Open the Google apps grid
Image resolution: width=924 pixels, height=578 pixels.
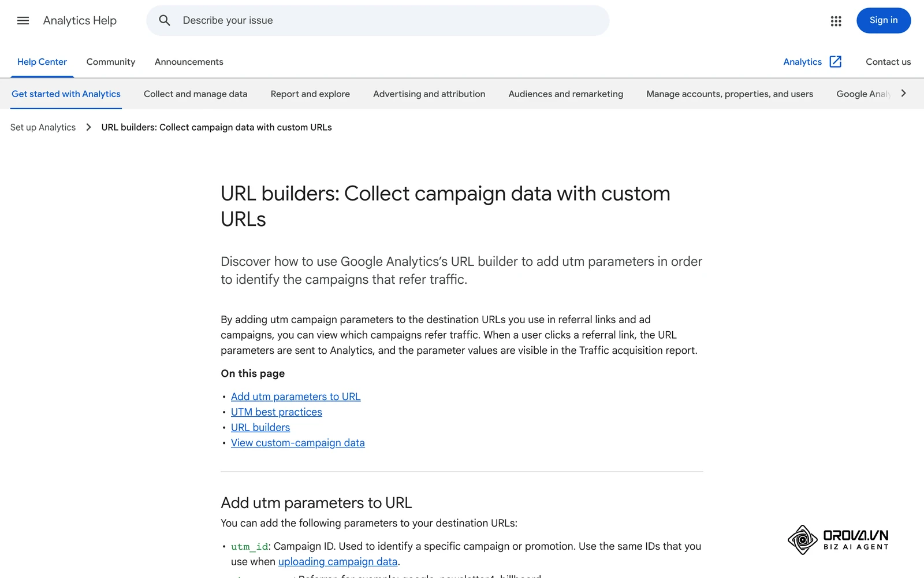point(836,21)
